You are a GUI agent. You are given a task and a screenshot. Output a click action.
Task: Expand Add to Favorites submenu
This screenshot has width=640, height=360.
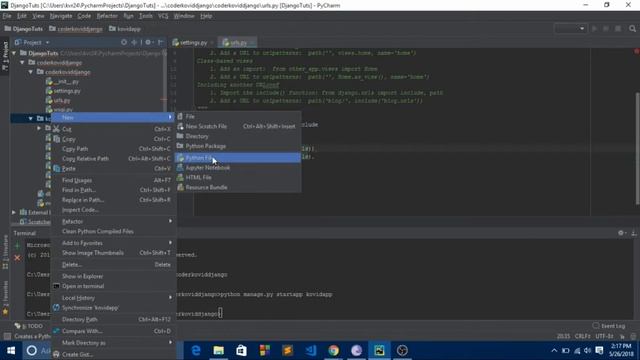point(113,243)
